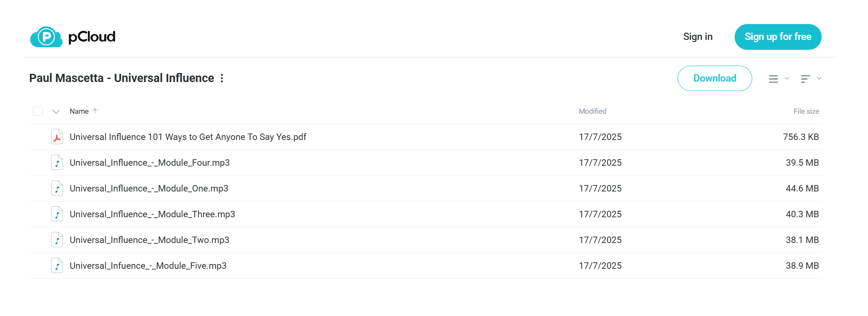Open Universal Influence 101 Ways PDF file

click(188, 137)
